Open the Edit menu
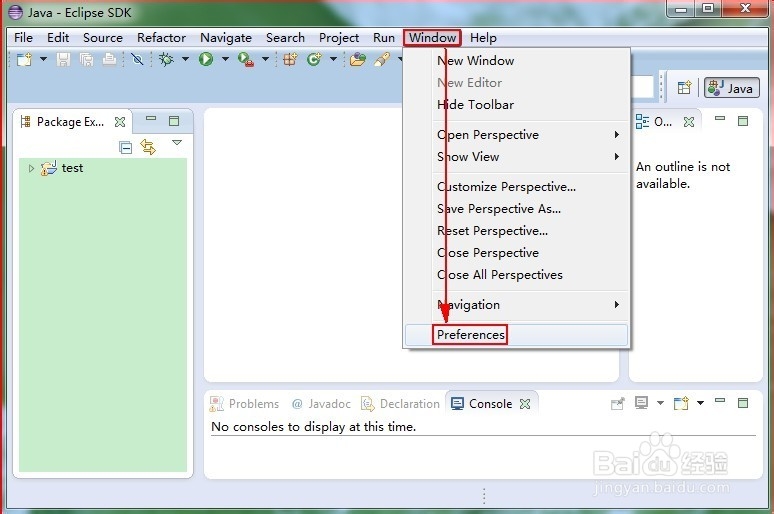Screen dimensions: 774x514 [58, 38]
